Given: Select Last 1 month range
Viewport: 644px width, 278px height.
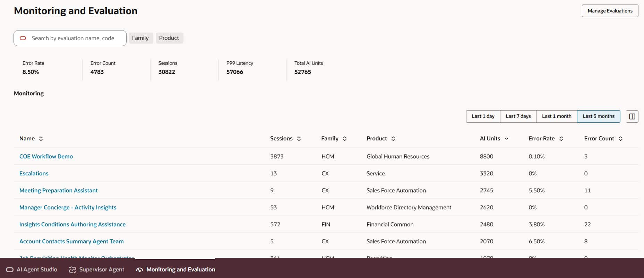Looking at the screenshot, I should tap(557, 116).
